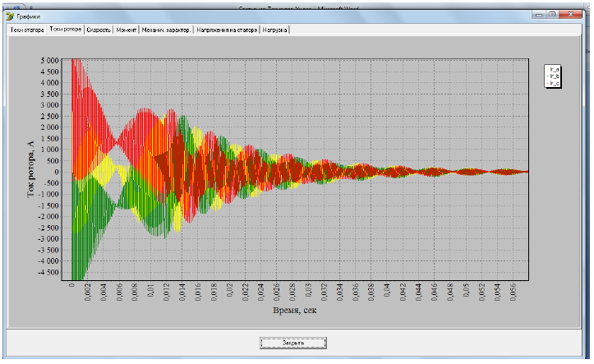Show the Момент tab
Viewport: 594px width, 364px height.
(x=126, y=29)
